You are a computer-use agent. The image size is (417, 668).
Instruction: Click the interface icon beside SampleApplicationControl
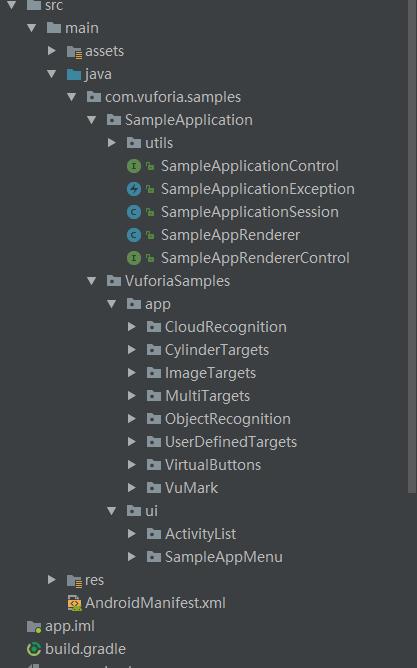(134, 166)
